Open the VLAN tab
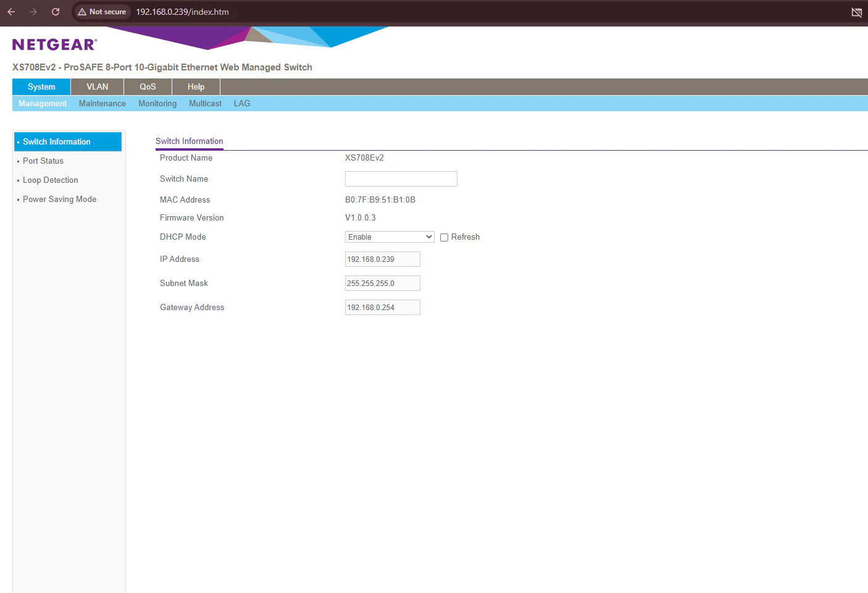868x593 pixels. click(x=98, y=87)
